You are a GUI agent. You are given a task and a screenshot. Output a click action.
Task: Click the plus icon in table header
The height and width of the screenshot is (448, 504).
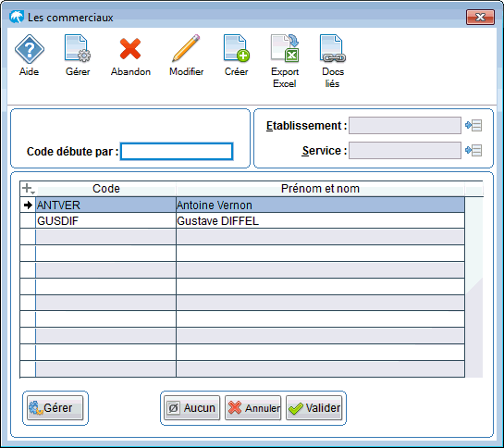pyautogui.click(x=28, y=189)
